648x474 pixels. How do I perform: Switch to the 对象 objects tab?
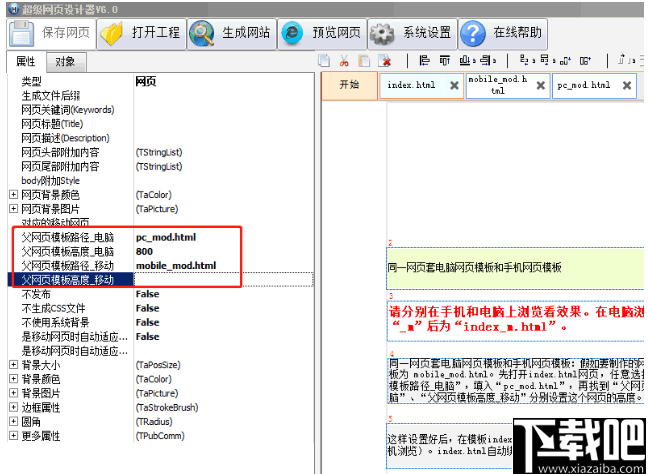pyautogui.click(x=66, y=62)
